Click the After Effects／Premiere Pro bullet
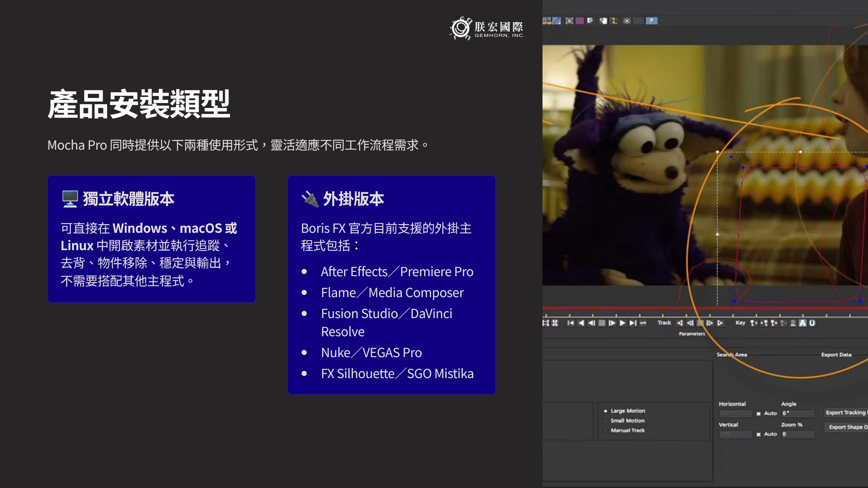The image size is (868, 488). point(397,272)
